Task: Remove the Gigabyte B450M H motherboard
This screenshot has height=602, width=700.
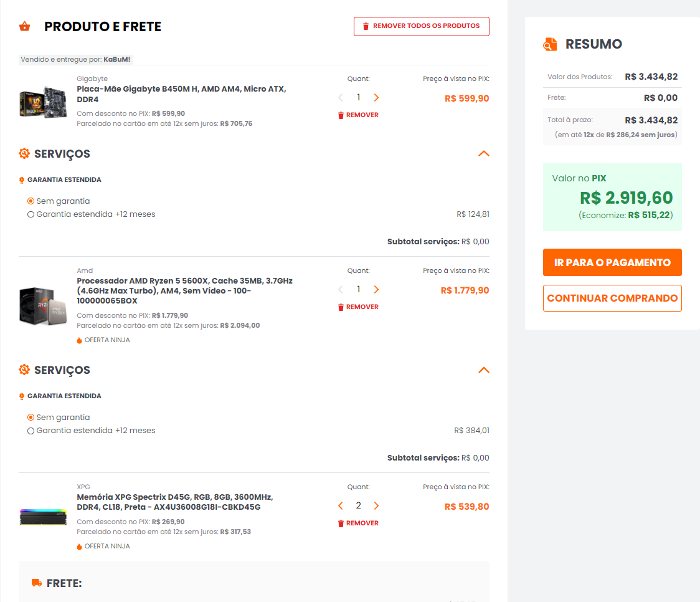Action: [x=358, y=115]
